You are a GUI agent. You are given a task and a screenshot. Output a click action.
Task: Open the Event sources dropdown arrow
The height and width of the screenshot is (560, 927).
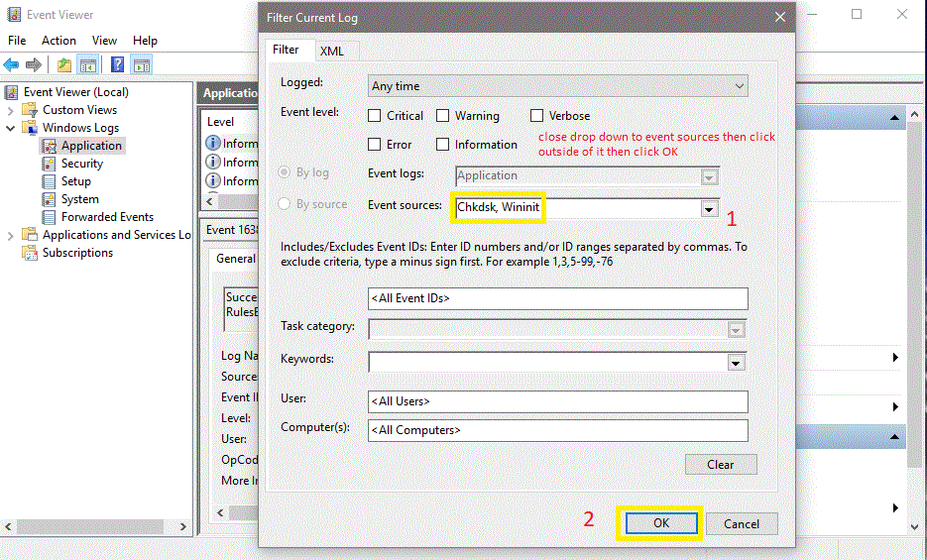[x=709, y=209]
